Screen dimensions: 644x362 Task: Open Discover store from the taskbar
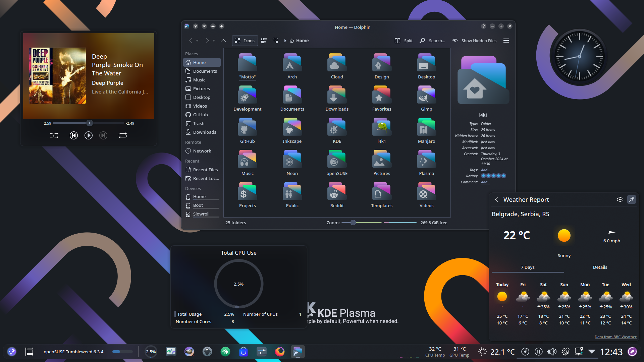point(244,351)
